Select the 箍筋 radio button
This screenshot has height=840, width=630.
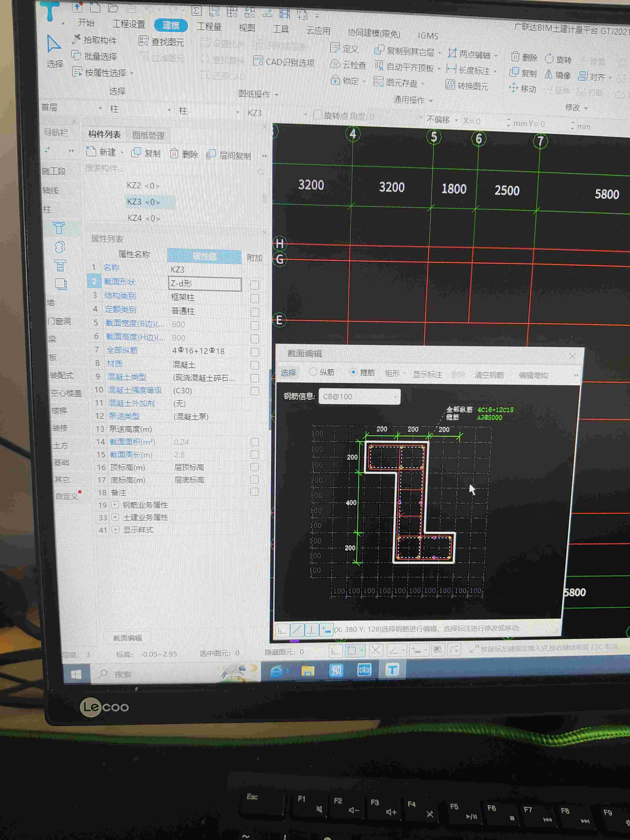[x=353, y=373]
